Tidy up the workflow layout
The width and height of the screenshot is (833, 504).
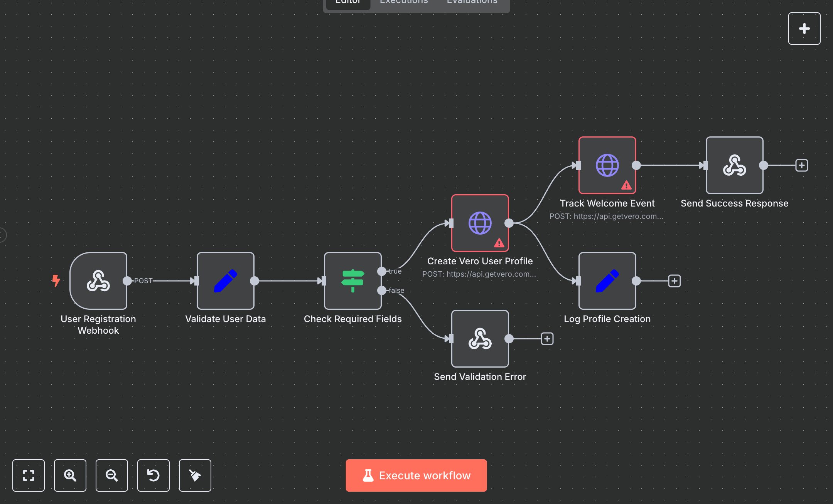195,475
